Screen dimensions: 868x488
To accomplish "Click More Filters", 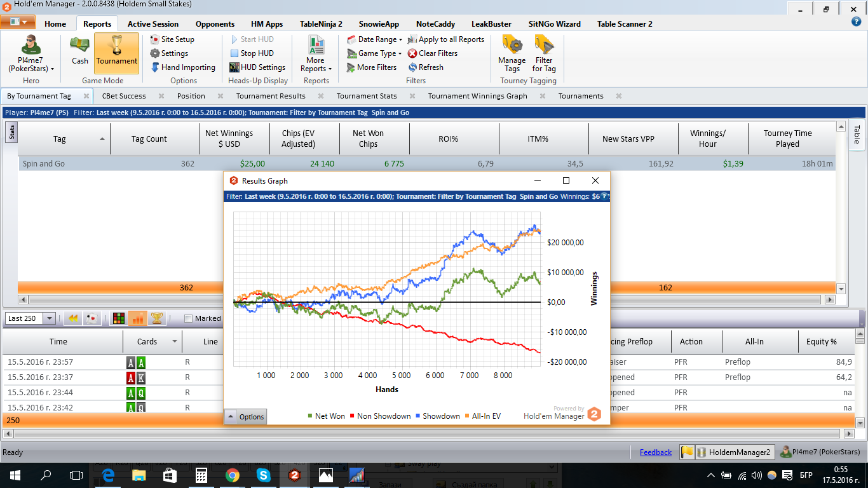I will pyautogui.click(x=372, y=67).
